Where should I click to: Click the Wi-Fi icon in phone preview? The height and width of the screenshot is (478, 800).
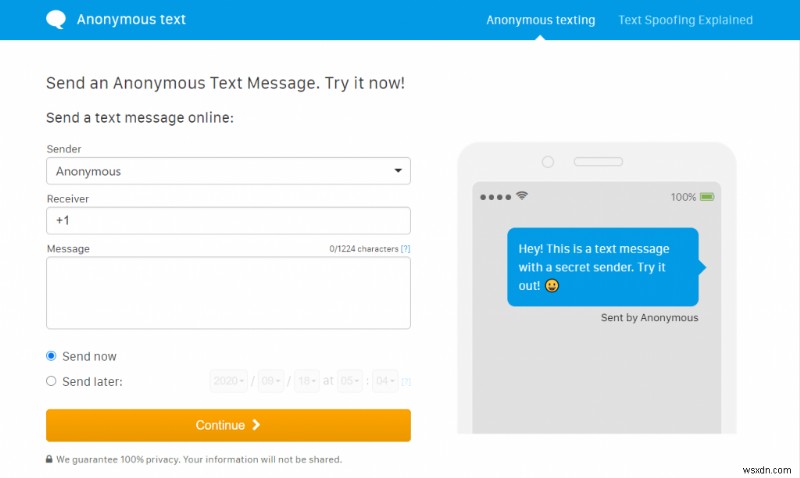pyautogui.click(x=522, y=196)
